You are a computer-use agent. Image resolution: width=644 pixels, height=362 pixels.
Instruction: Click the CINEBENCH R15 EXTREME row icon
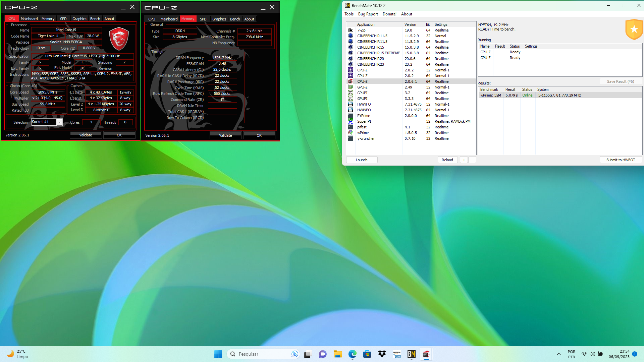351,53
